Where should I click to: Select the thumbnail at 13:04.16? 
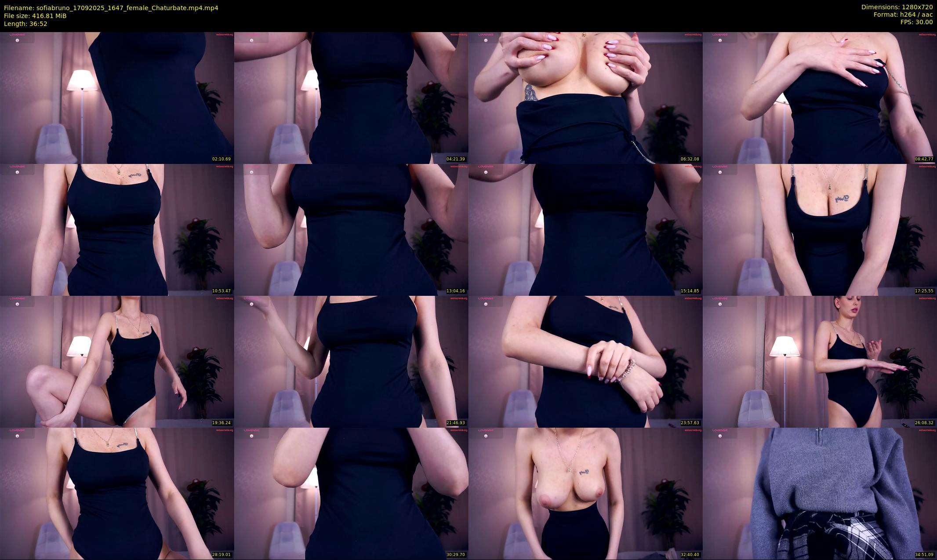pos(351,229)
